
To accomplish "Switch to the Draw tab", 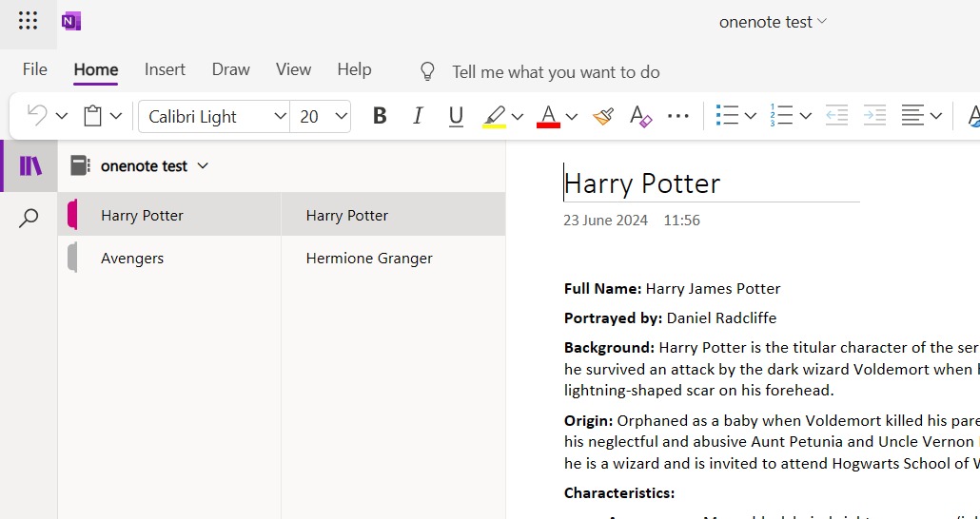I will 230,69.
